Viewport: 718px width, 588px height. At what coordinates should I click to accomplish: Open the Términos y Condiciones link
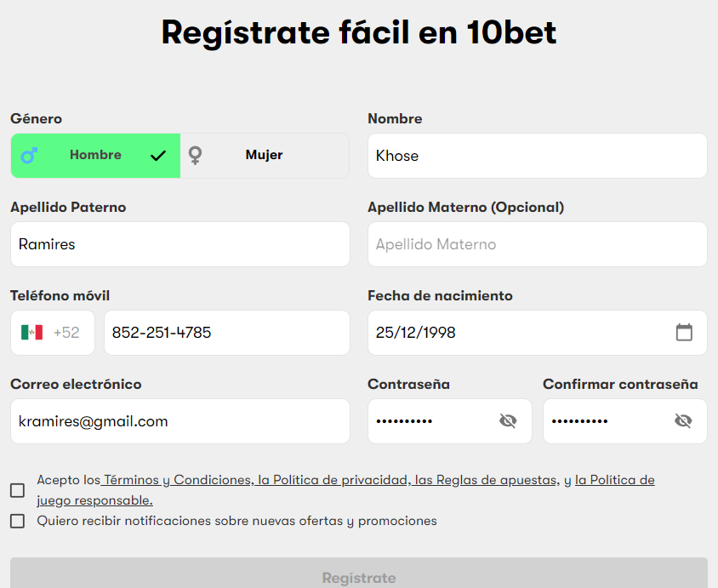(x=178, y=480)
